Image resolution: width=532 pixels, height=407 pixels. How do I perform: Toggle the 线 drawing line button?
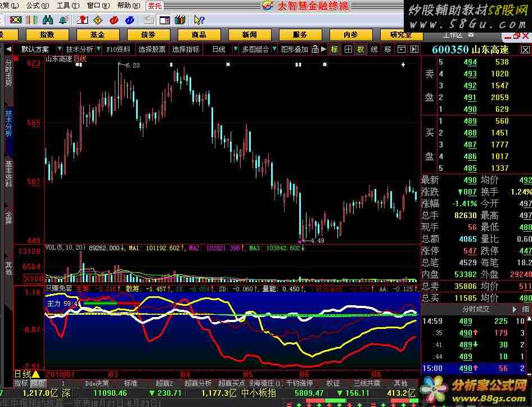(374, 49)
